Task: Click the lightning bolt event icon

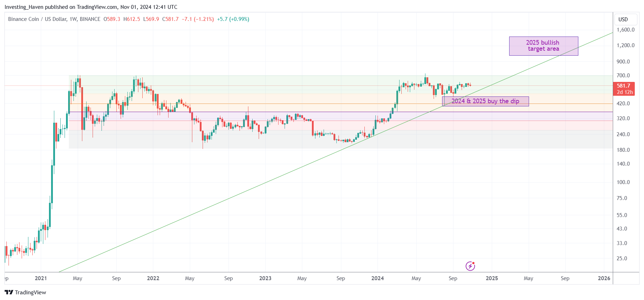Action: pos(470,266)
